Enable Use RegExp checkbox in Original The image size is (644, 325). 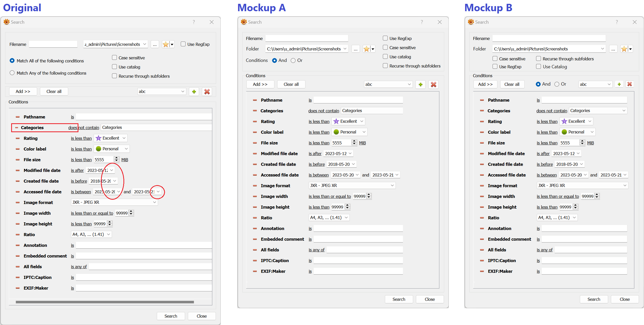[183, 44]
